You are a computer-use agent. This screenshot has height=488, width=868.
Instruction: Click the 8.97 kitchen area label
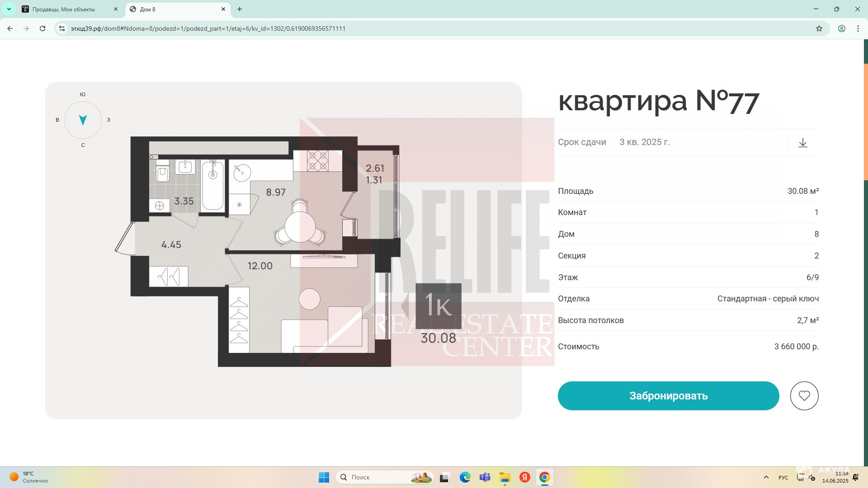tap(276, 192)
